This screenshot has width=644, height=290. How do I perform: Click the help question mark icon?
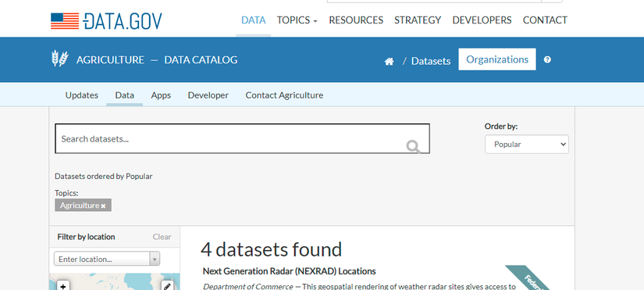pyautogui.click(x=547, y=59)
